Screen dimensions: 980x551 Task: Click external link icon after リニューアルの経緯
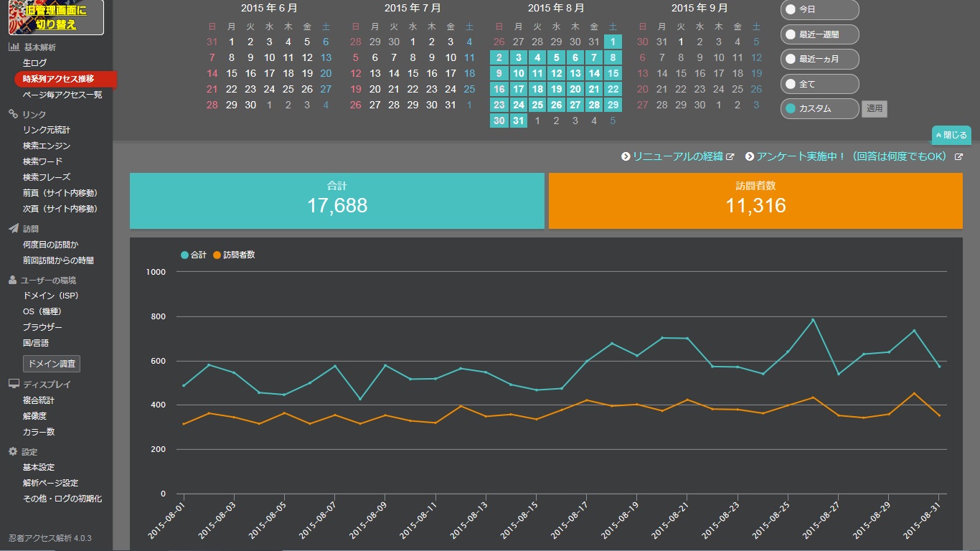click(x=730, y=156)
